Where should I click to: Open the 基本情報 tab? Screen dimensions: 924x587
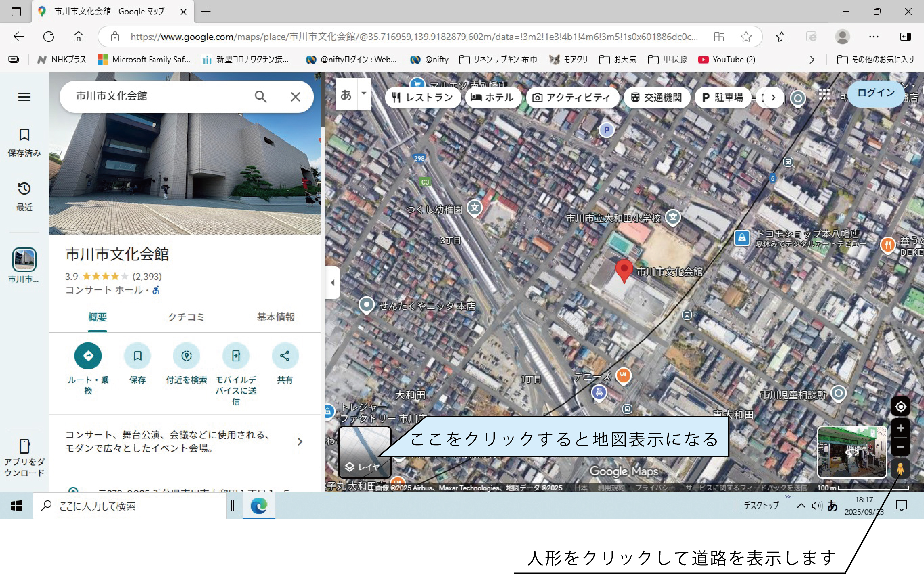click(x=275, y=317)
